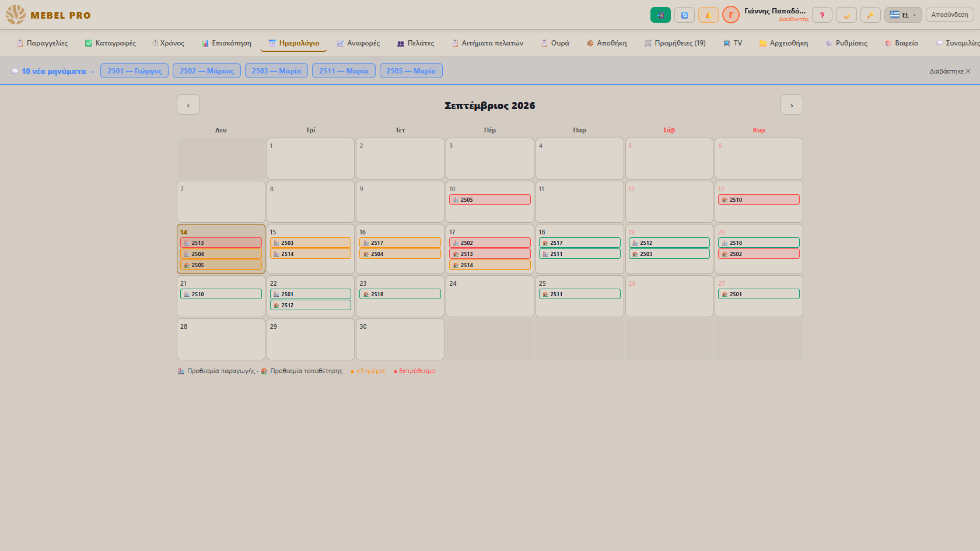Open order 2512 on September 19
980x551 pixels.
click(669, 243)
